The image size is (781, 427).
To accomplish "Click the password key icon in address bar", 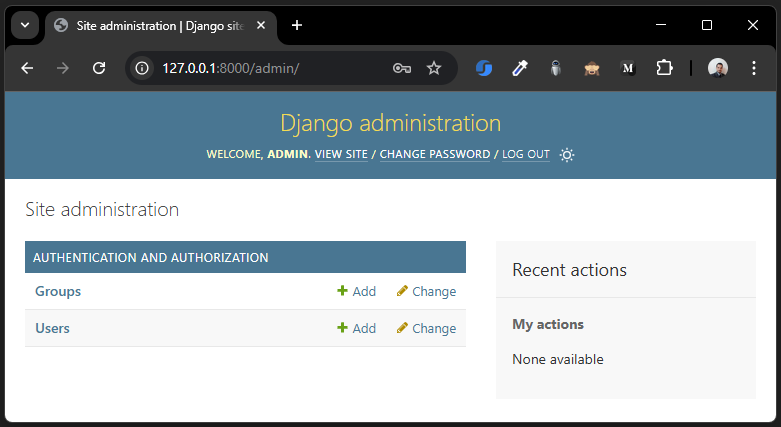I will (x=402, y=68).
